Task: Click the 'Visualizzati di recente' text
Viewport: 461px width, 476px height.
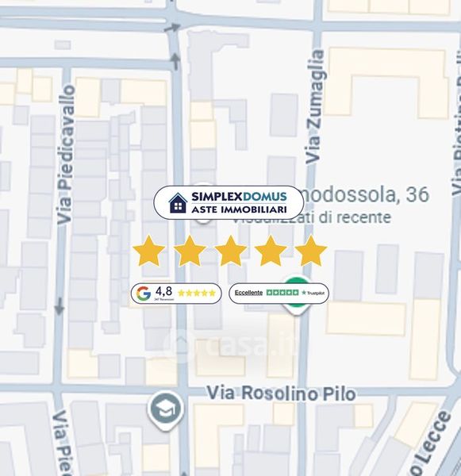Action: tap(312, 217)
